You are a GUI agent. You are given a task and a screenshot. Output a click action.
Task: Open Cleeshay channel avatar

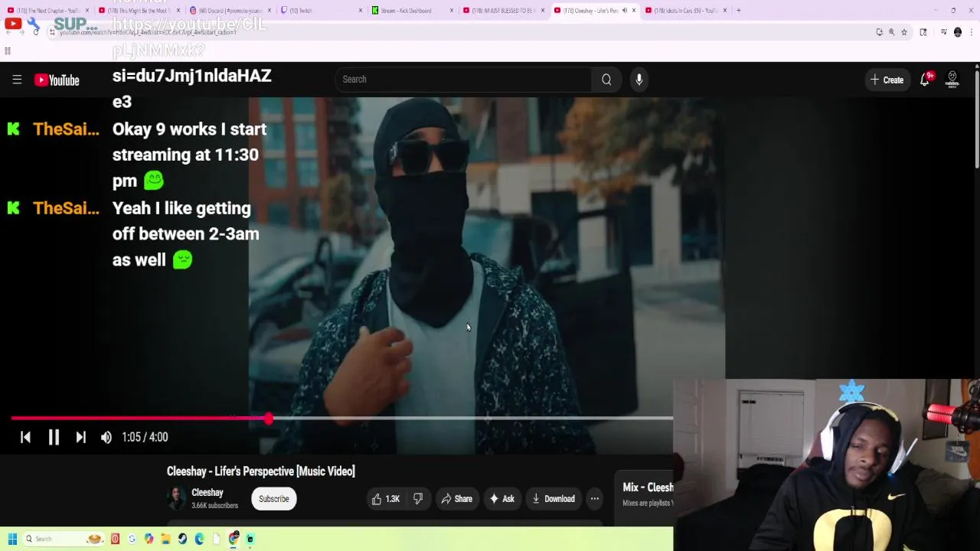[176, 498]
